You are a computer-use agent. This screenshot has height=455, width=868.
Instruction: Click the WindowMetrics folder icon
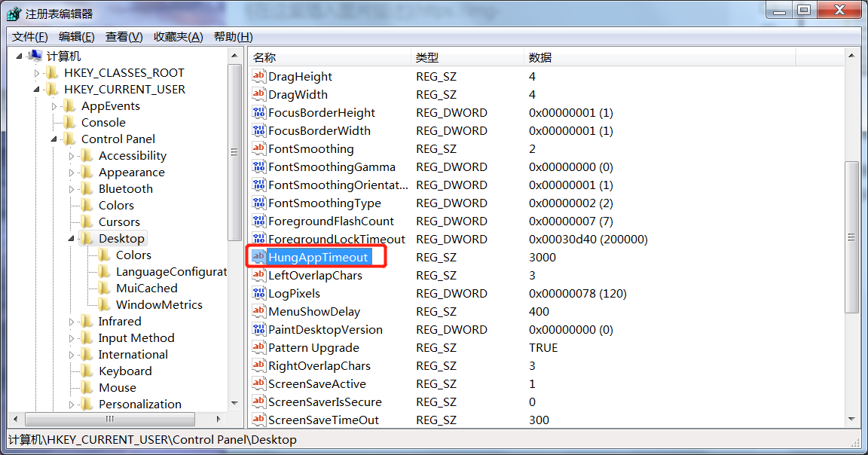(104, 304)
